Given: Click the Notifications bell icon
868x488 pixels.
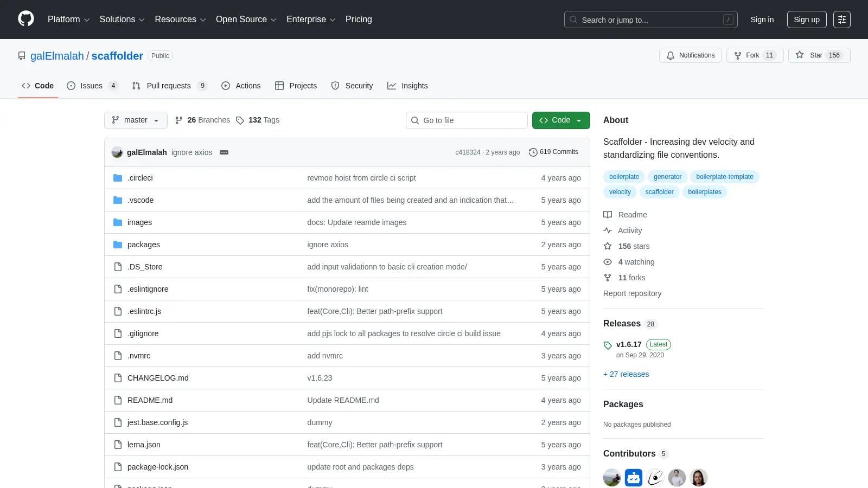Looking at the screenshot, I should [671, 55].
